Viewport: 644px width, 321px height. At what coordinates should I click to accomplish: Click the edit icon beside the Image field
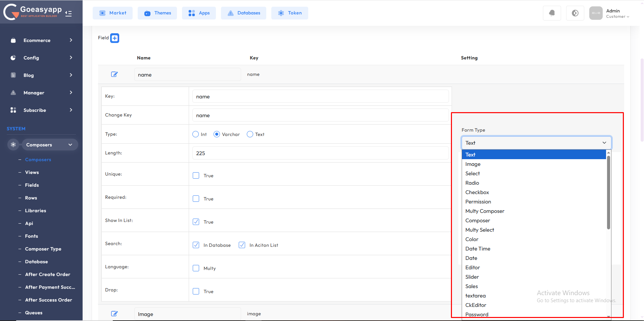click(x=114, y=314)
